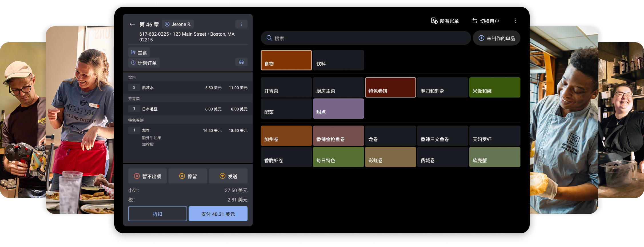Open the purple 甜点 subcategory
The height and width of the screenshot is (247, 644).
click(338, 109)
